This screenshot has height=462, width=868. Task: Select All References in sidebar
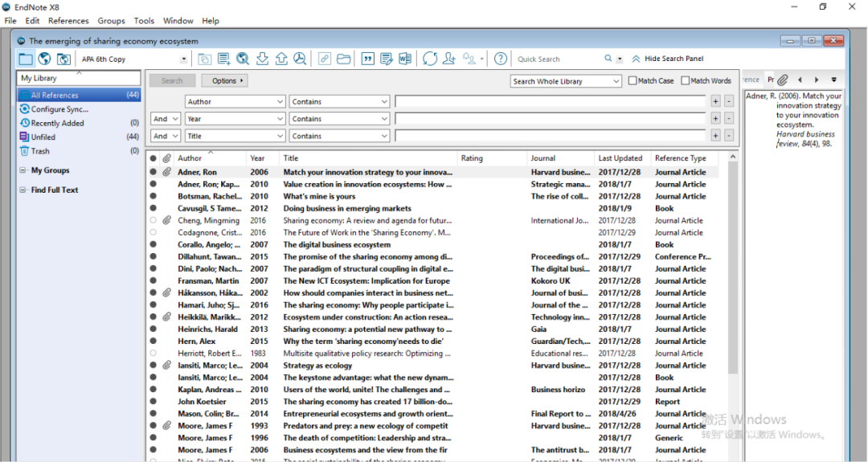[x=79, y=95]
